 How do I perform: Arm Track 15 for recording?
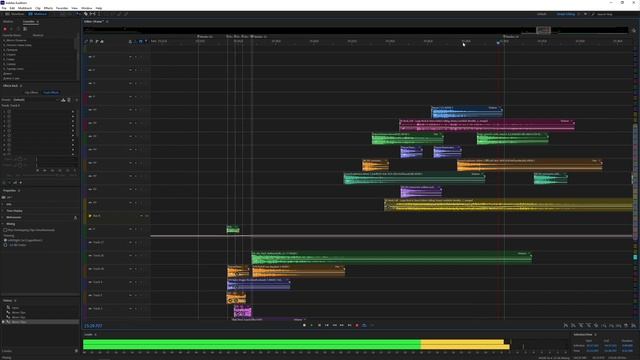(141, 269)
